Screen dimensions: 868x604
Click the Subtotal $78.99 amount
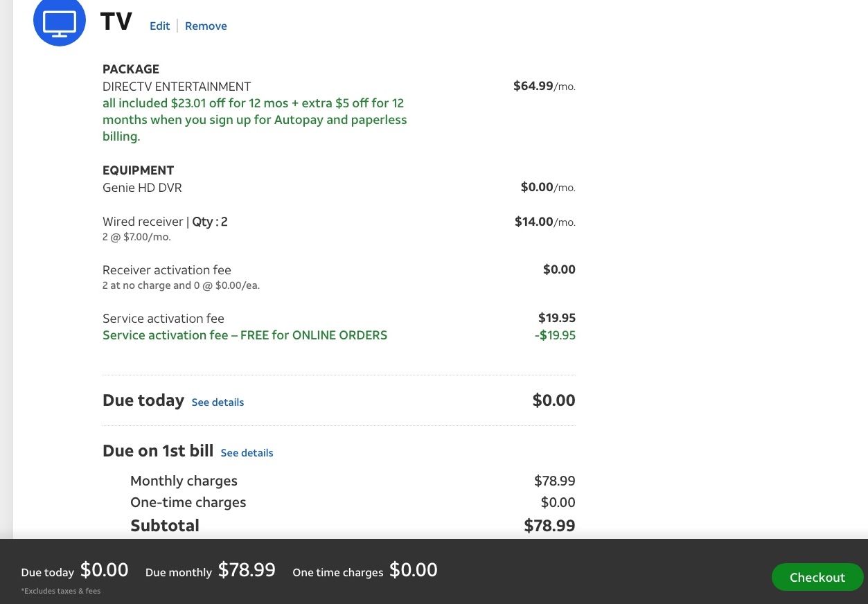549,525
